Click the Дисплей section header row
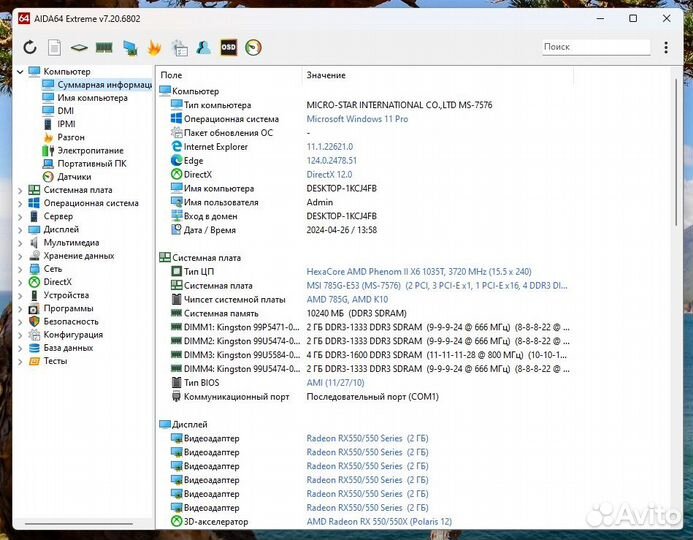 (x=365, y=424)
